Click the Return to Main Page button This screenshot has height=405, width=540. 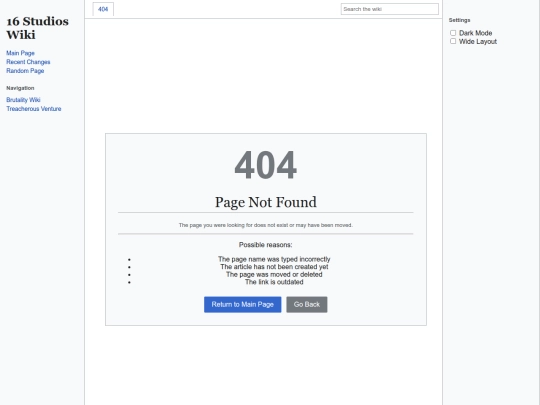(242, 304)
